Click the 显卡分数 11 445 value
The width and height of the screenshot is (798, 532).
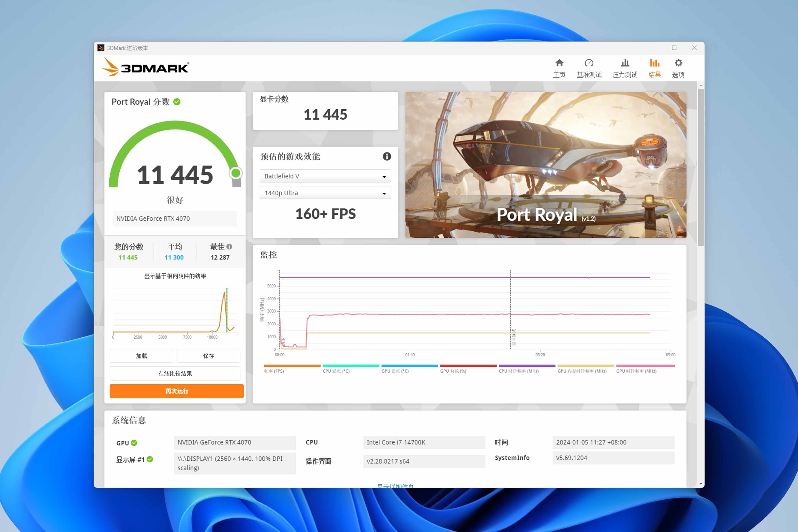[x=325, y=115]
